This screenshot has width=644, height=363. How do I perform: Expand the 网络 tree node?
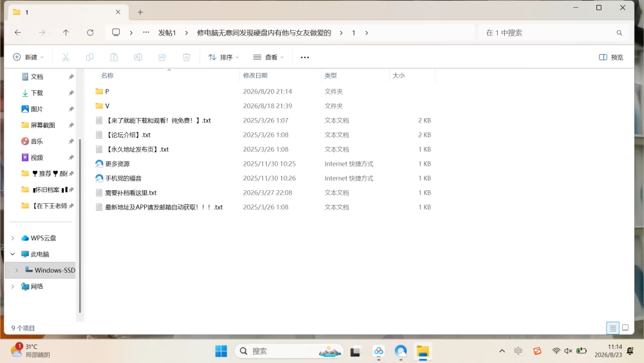(12, 286)
